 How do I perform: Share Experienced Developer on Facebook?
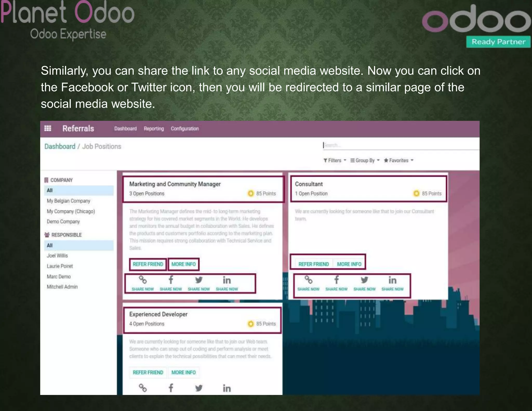(x=171, y=388)
